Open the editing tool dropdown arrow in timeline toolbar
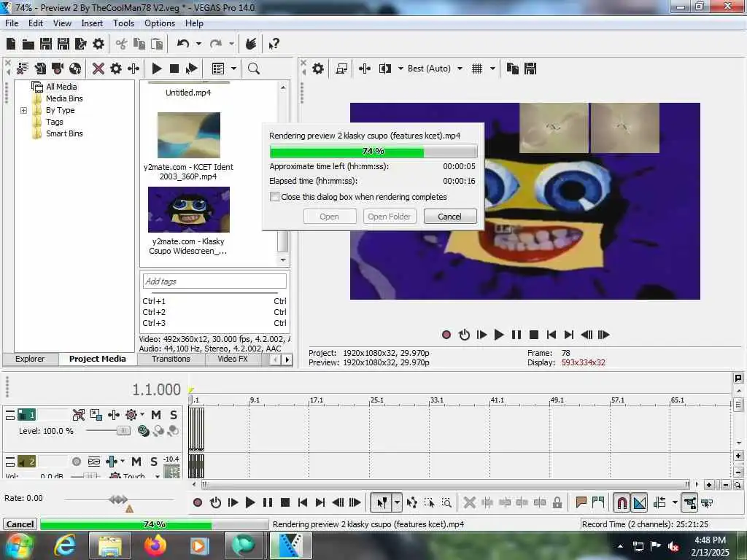 (397, 502)
